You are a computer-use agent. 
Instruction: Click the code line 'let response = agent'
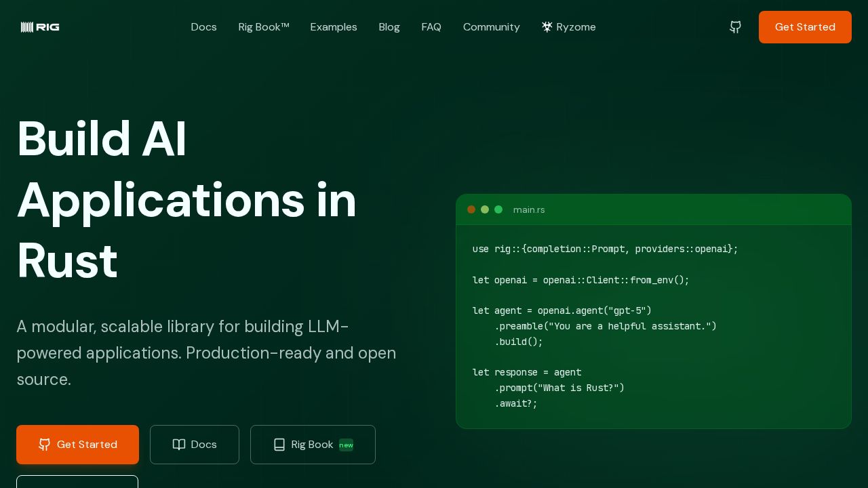(527, 372)
